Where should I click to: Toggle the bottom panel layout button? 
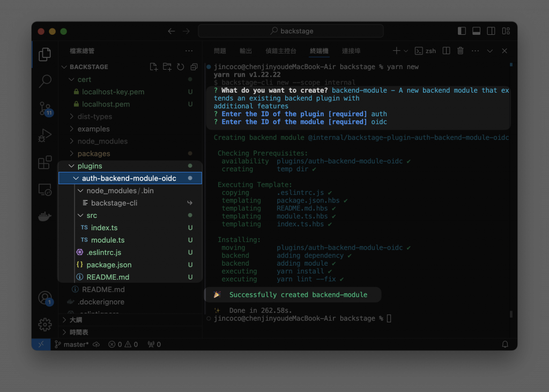pos(477,31)
